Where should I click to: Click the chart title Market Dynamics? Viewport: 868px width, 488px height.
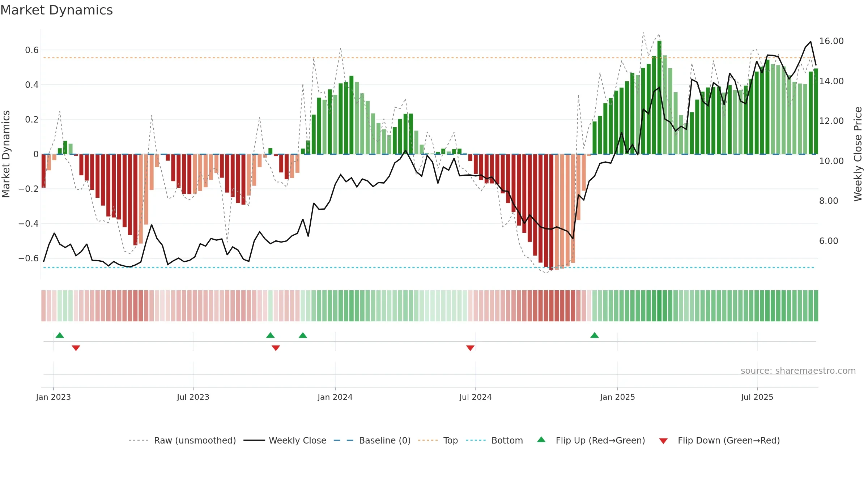coord(56,10)
